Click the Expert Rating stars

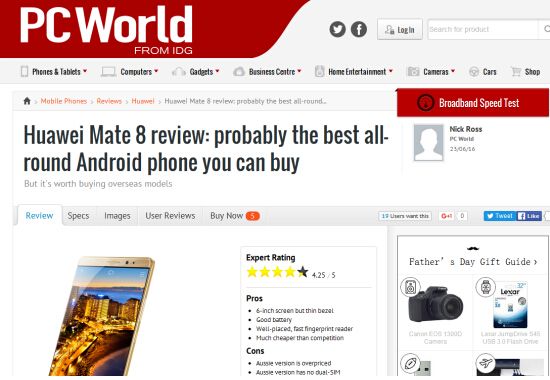[x=277, y=272]
